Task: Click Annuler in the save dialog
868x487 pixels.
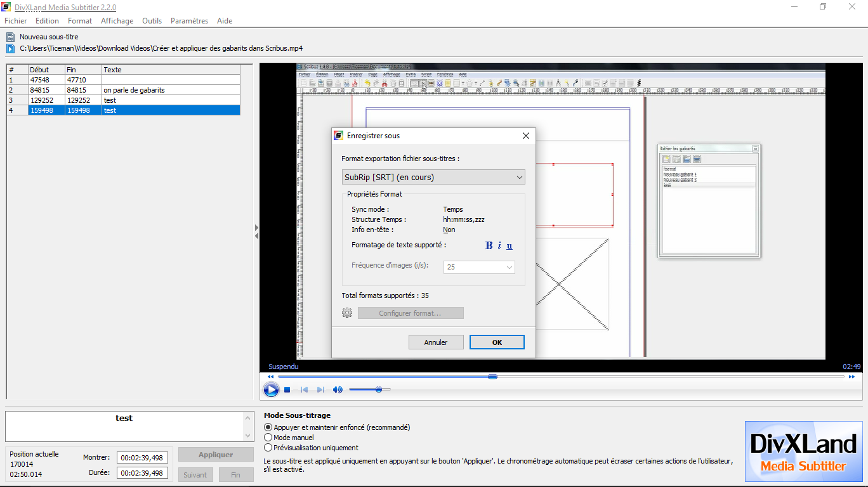Action: 436,342
